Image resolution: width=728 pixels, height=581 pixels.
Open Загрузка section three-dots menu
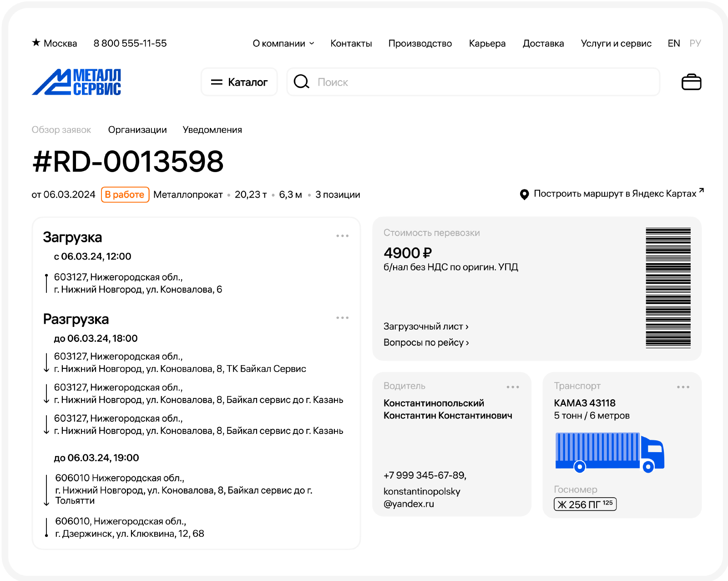(x=342, y=236)
